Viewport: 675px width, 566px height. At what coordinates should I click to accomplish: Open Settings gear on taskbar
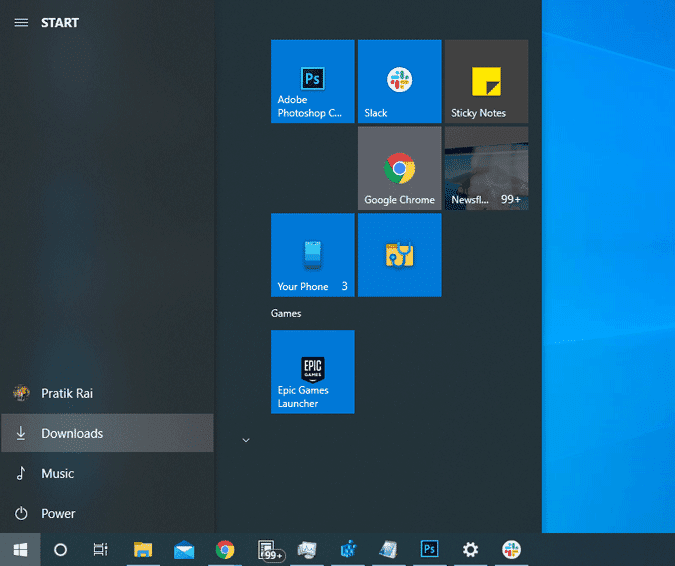tap(470, 550)
